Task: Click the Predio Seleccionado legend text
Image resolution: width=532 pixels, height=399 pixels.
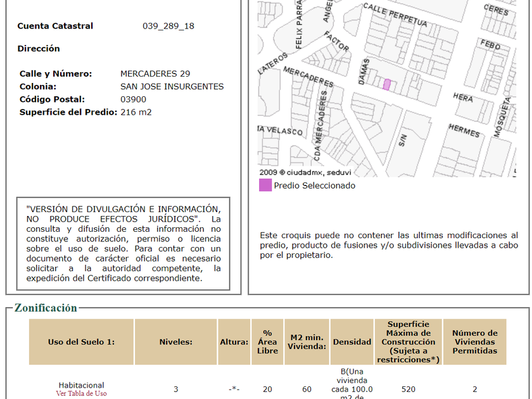Action: pos(315,186)
